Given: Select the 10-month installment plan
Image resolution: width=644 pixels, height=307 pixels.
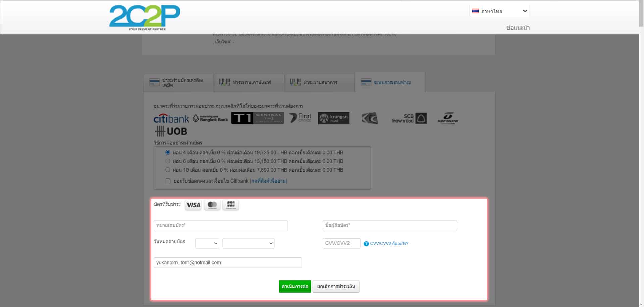Looking at the screenshot, I should pos(168,170).
